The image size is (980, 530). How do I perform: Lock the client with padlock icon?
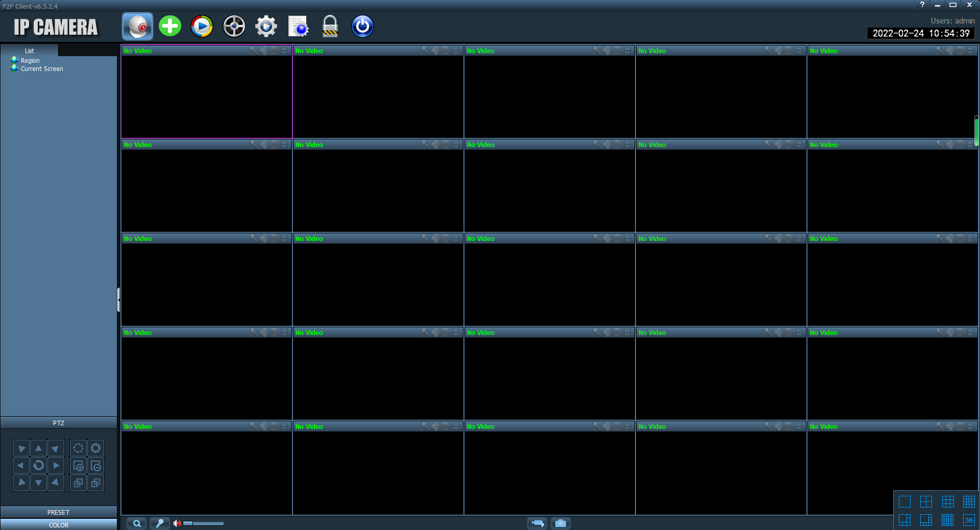pos(330,27)
